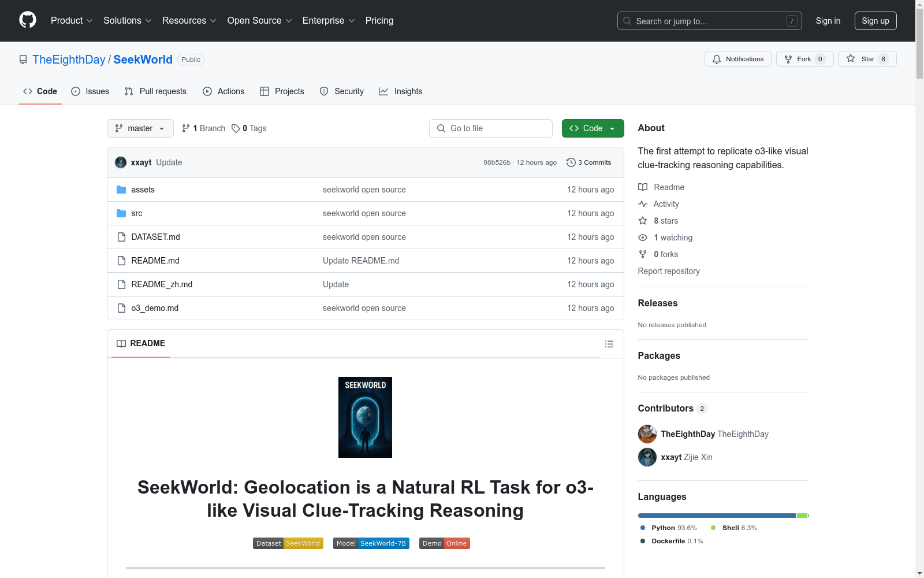Click the SeekWorld poster image

pyautogui.click(x=365, y=417)
